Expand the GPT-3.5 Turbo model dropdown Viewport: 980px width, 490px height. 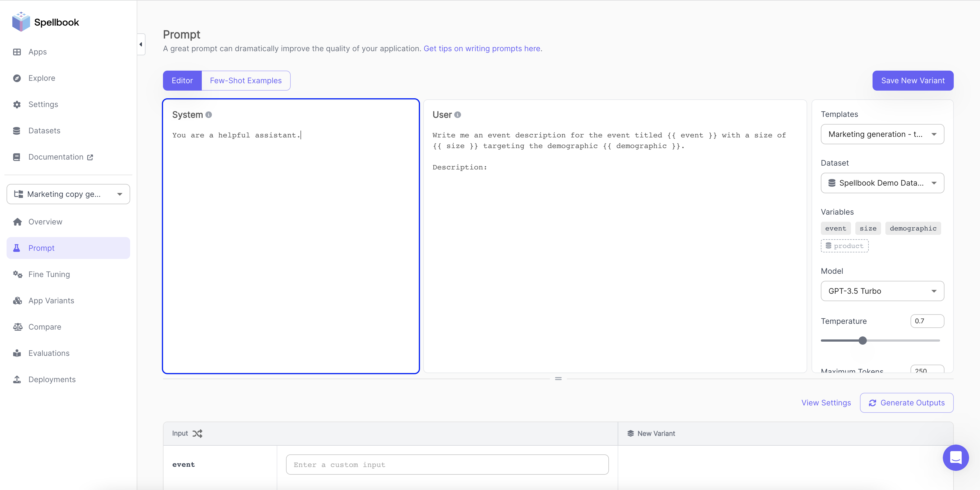883,291
